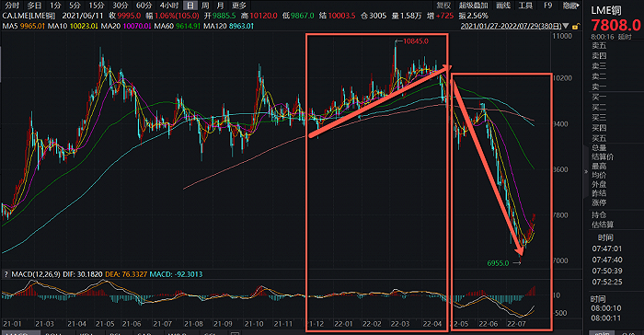
Task: Toggle 复权 price adjustment option
Action: click(x=443, y=6)
